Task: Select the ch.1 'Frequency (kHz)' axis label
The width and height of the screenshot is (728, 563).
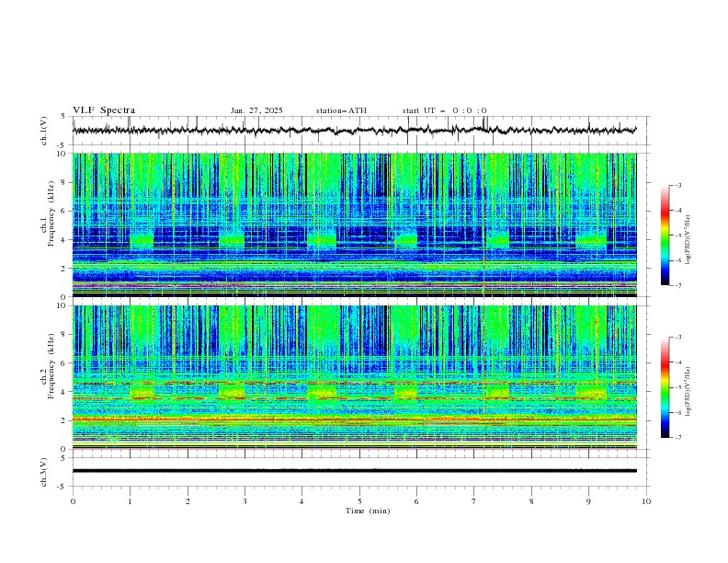Action: coord(51,213)
